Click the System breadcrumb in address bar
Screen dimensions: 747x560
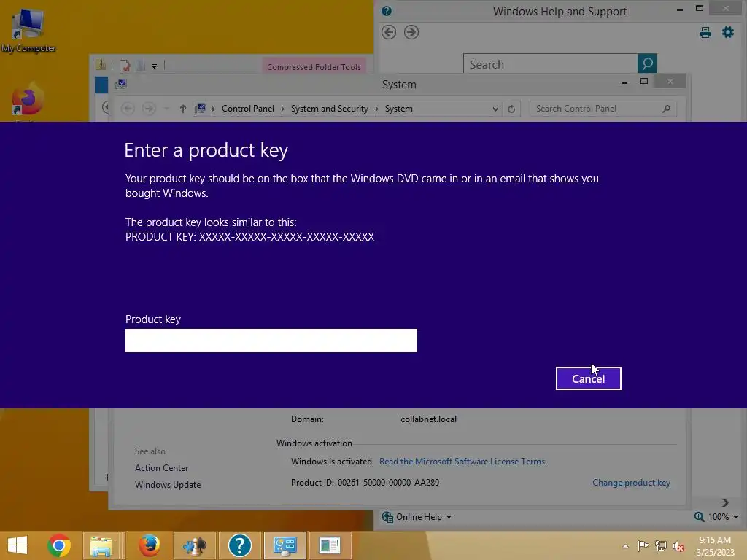click(x=399, y=109)
